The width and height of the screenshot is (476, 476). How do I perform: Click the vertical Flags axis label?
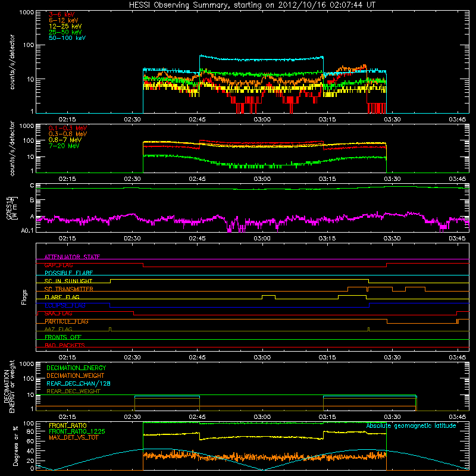click(x=24, y=297)
